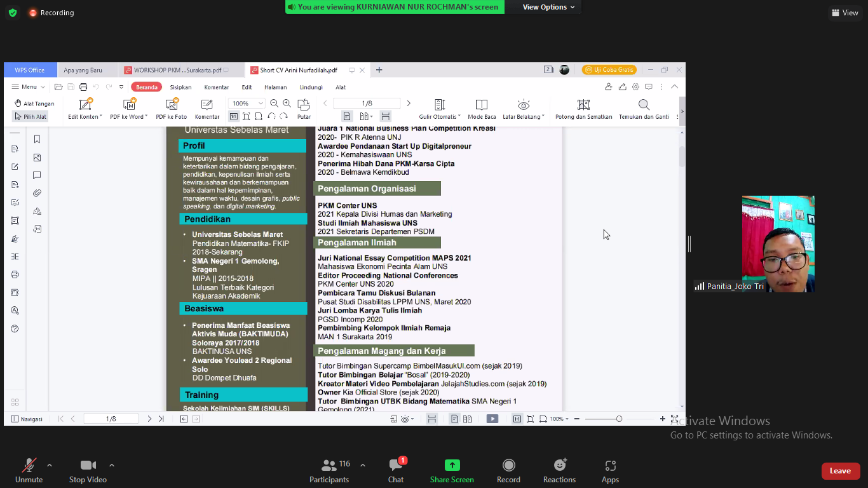868x488 pixels.
Task: Select Potong dan Sematkan tool
Action: point(583,105)
